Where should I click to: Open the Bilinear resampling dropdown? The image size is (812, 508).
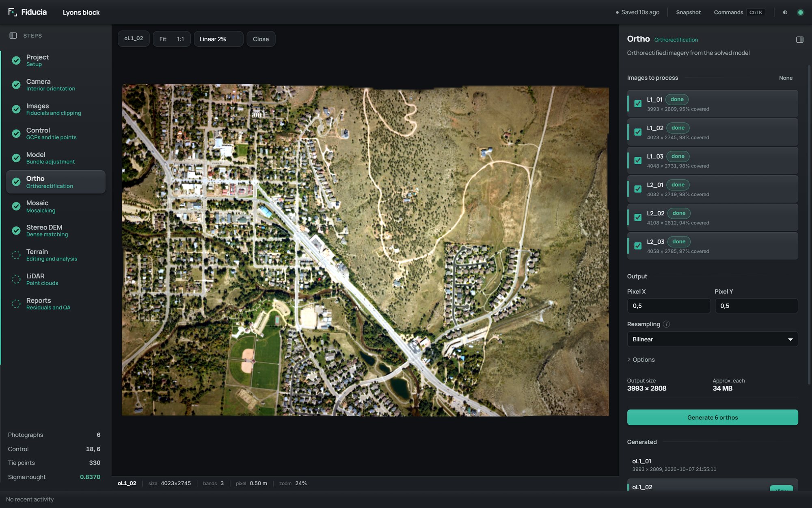[x=713, y=339]
